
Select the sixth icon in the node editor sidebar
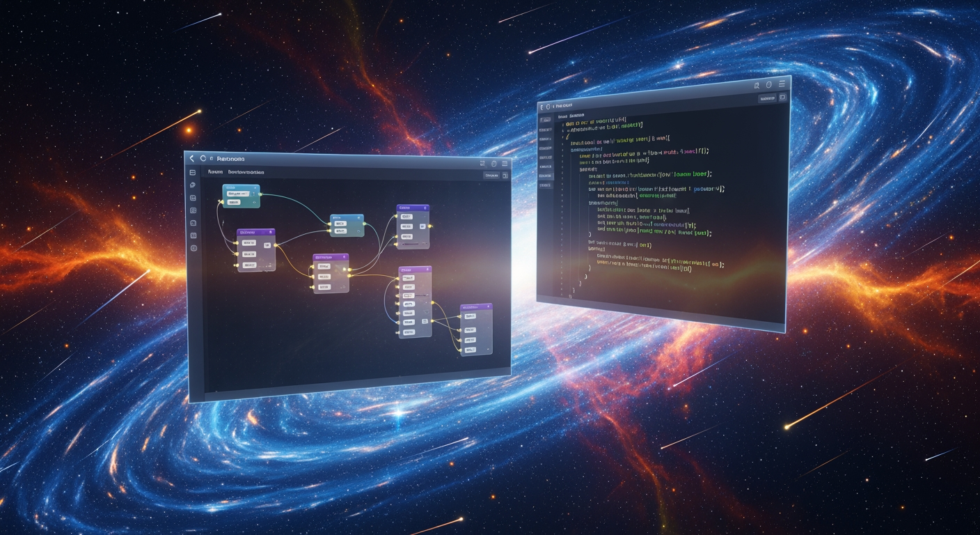[x=193, y=235]
